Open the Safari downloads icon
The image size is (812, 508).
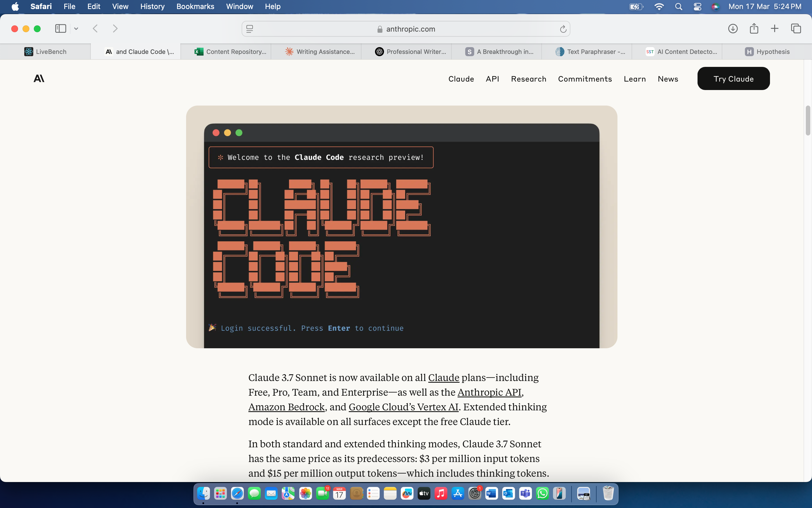(733, 29)
